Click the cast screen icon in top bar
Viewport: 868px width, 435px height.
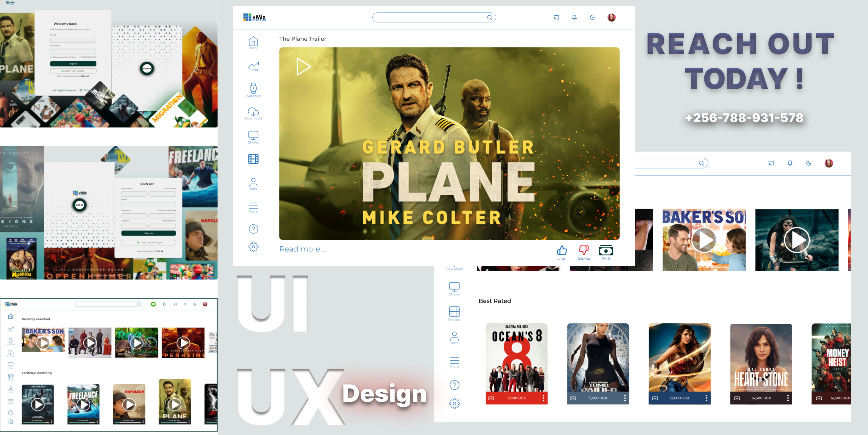[556, 17]
